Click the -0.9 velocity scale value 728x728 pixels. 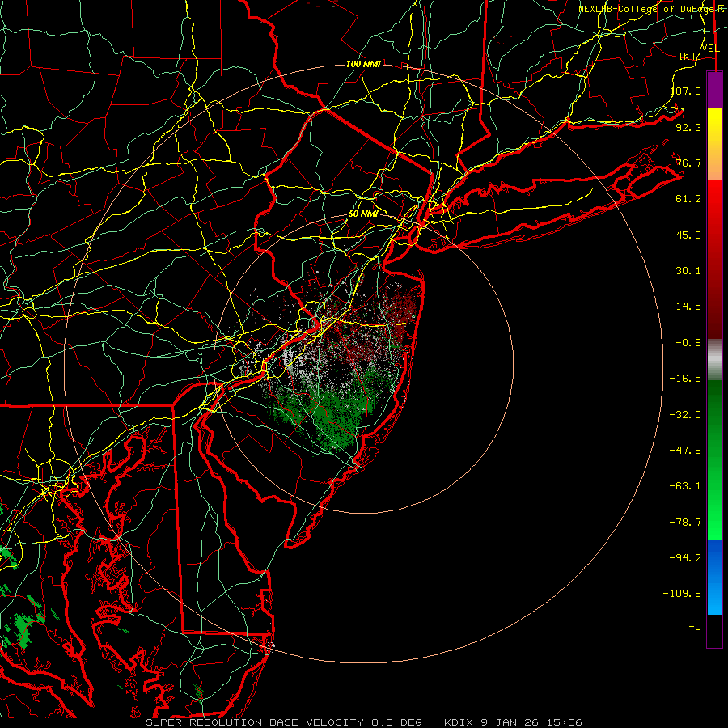[688, 343]
